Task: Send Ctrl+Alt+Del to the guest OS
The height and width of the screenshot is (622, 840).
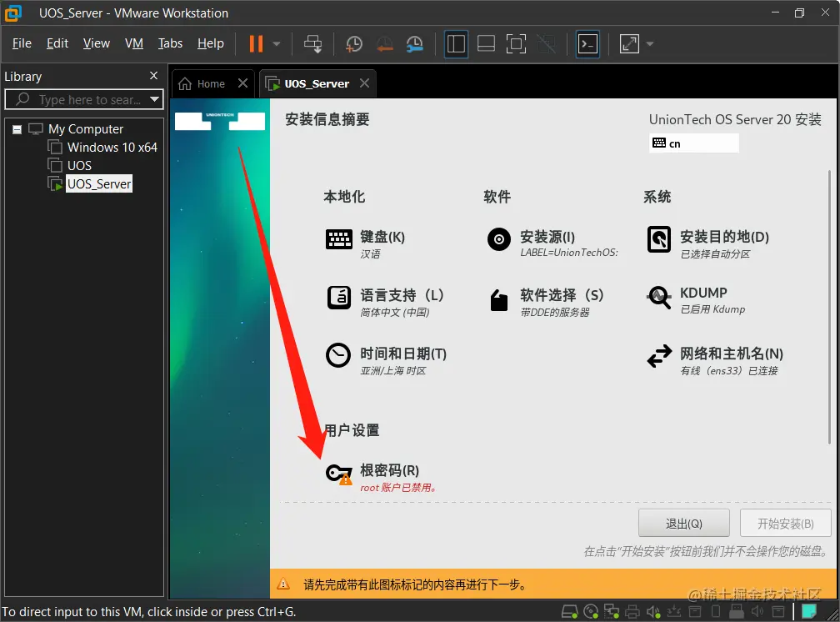Action: 315,43
